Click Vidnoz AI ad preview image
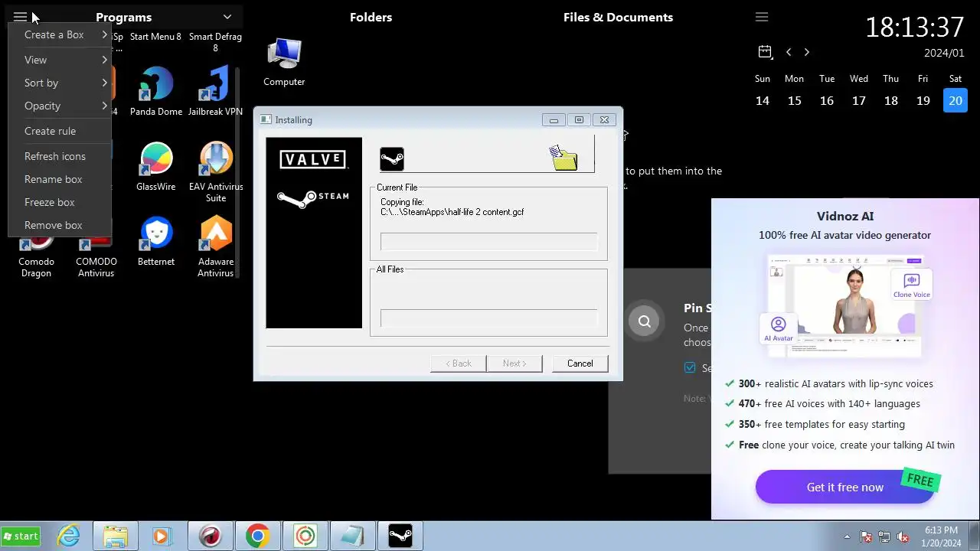This screenshot has height=551, width=980. coord(845,305)
